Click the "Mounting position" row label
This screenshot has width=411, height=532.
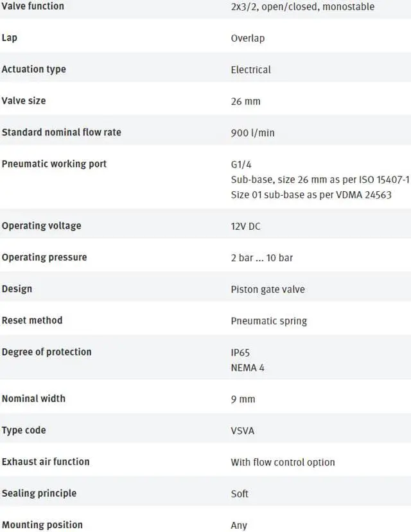(42, 525)
